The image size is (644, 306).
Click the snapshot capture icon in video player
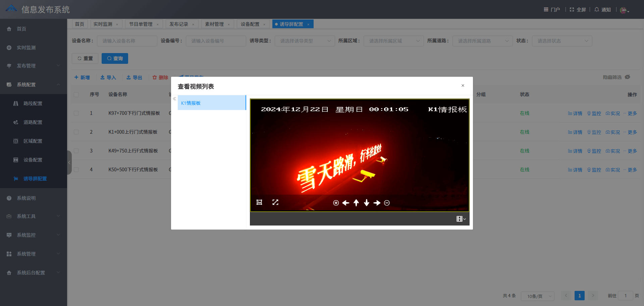[259, 202]
